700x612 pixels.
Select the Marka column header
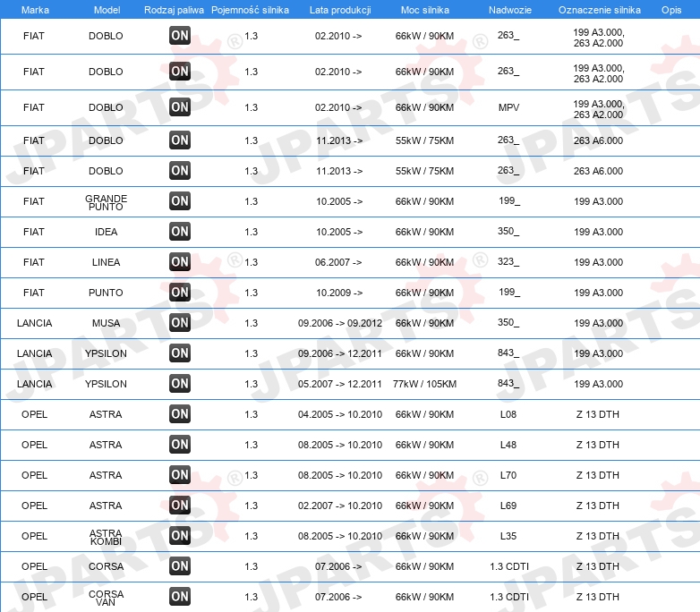click(x=35, y=10)
